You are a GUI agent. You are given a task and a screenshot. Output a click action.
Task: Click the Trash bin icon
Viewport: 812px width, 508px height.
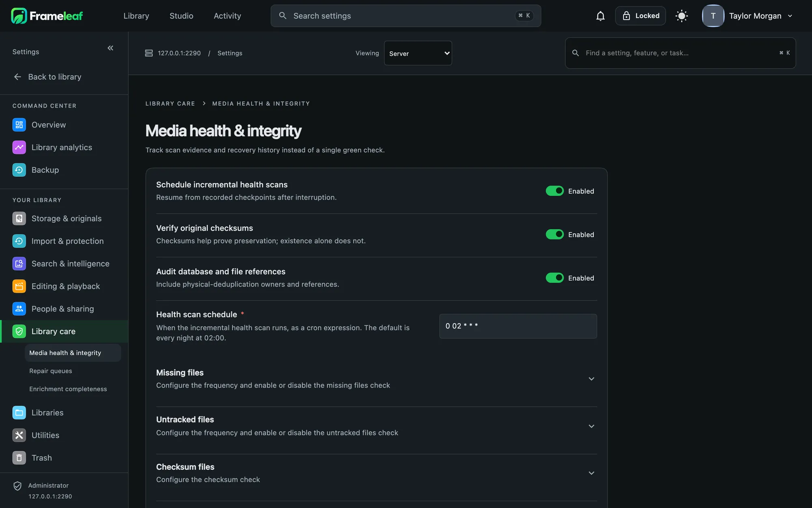[19, 458]
